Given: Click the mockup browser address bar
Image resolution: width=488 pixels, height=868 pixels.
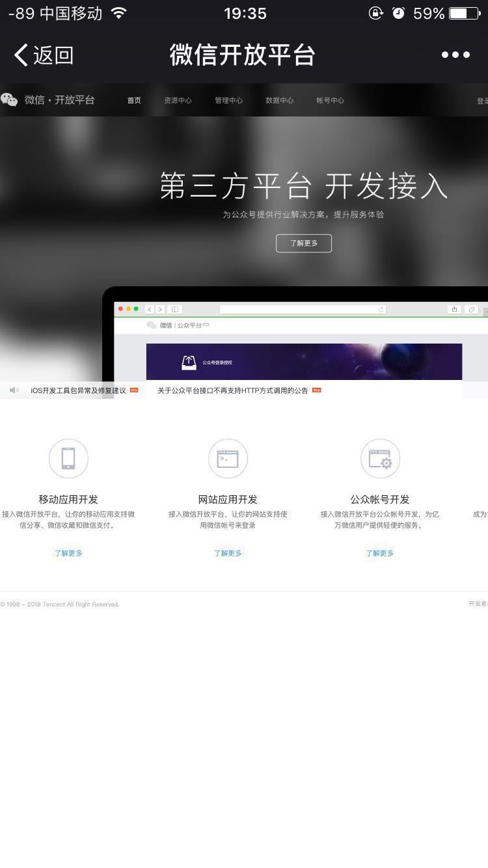Looking at the screenshot, I should click(x=303, y=309).
